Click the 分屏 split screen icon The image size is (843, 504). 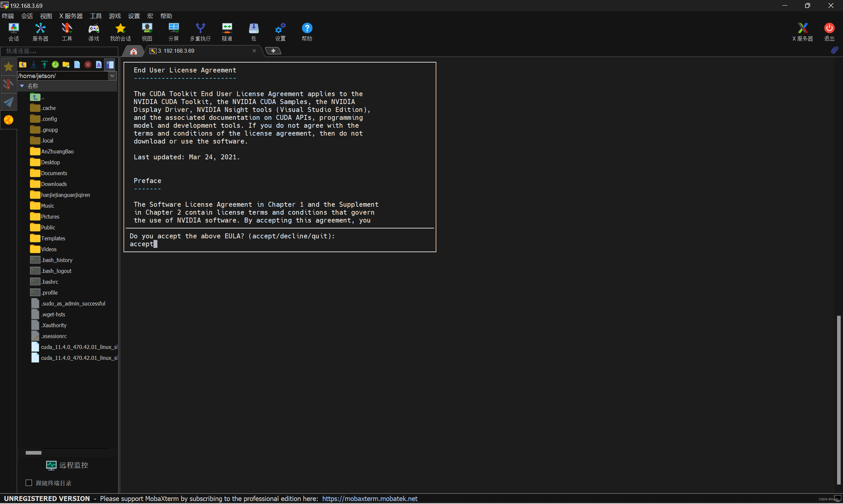(x=174, y=32)
